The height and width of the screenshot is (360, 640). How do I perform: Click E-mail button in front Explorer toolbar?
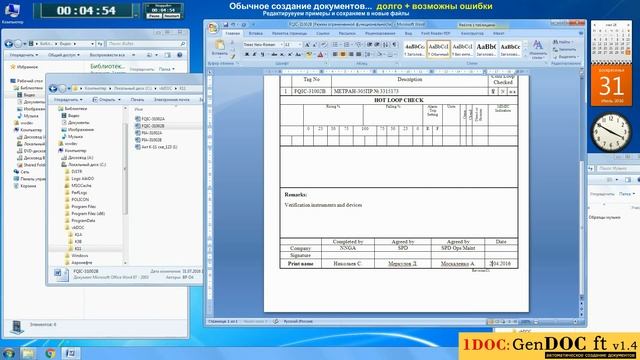coord(171,100)
